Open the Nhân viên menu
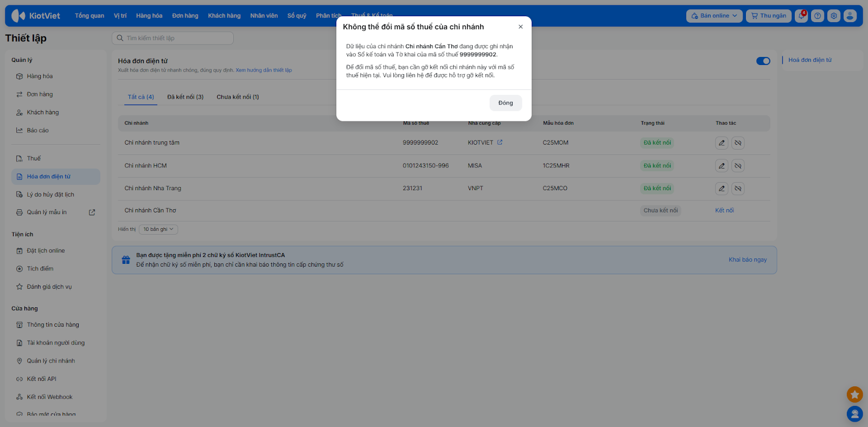868x427 pixels. pyautogui.click(x=264, y=16)
